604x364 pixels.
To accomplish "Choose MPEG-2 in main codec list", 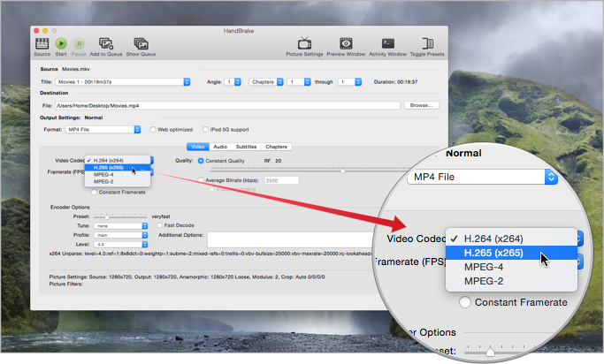I will 118,181.
